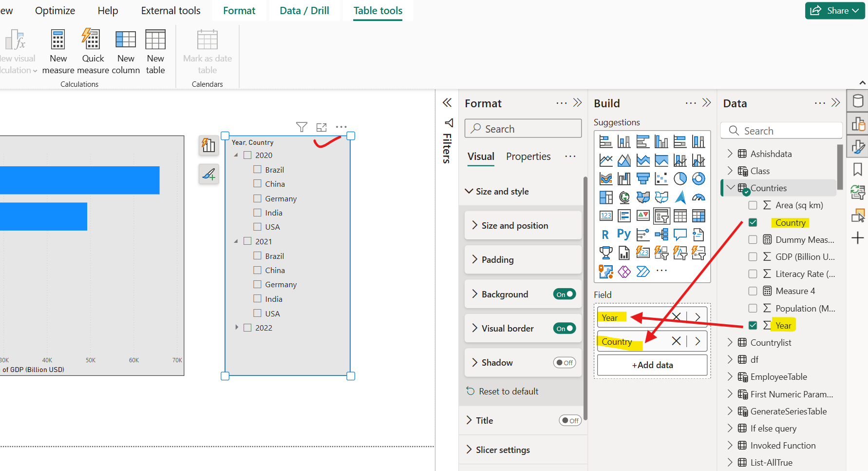Viewport: 868px width, 471px height.
Task: Select the R script visual icon
Action: coord(605,234)
